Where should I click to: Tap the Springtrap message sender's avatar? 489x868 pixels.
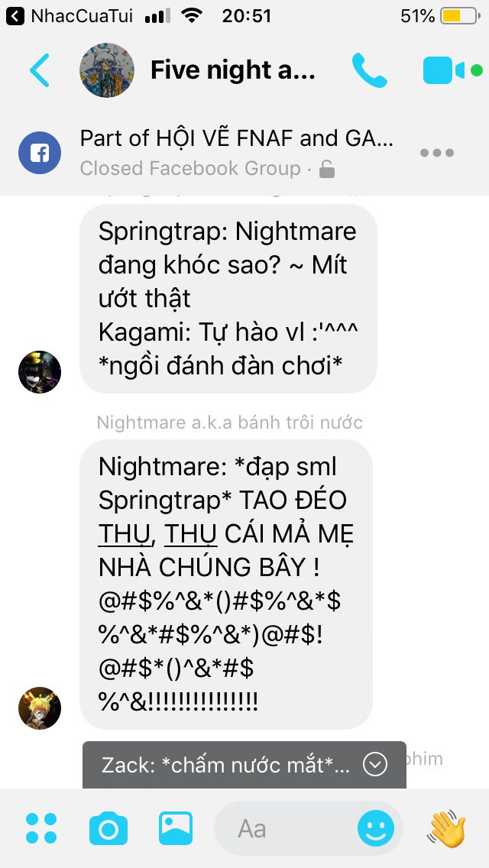[x=39, y=372]
